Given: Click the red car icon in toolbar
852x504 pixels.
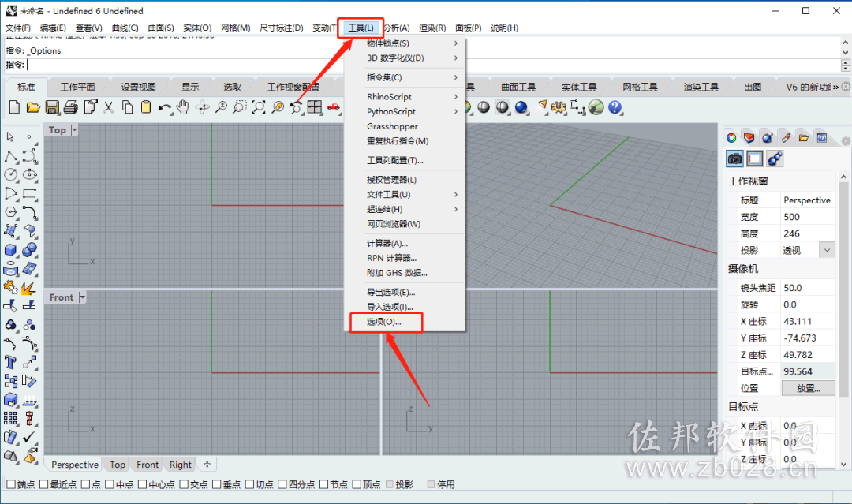Looking at the screenshot, I should [x=334, y=107].
